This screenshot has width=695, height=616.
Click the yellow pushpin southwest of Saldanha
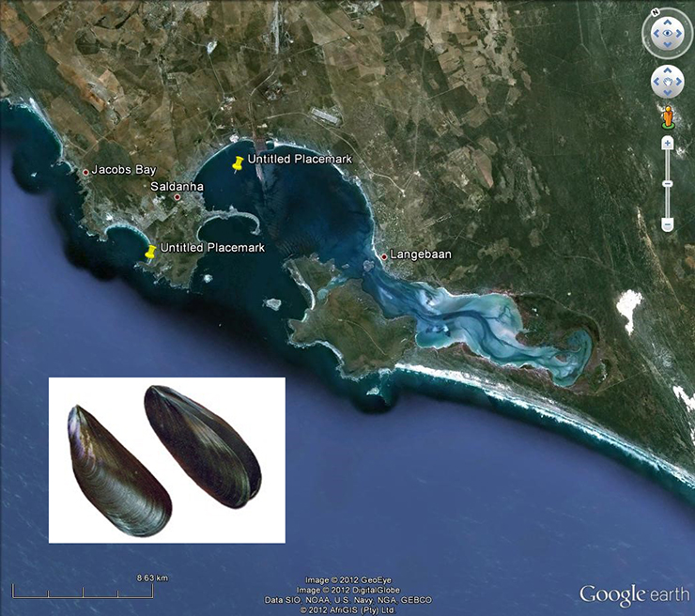point(150,252)
